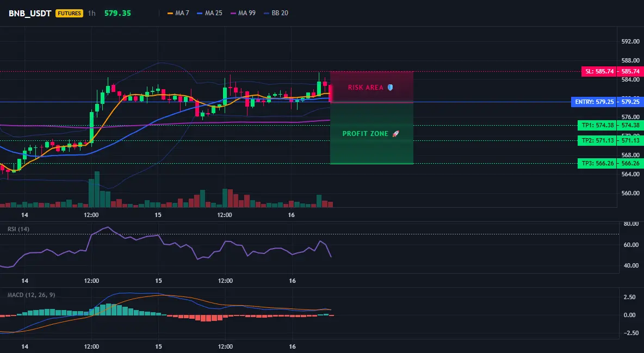Viewport: 644px width, 353px height.
Task: Click the 568.00 price axis label
Action: (x=630, y=156)
